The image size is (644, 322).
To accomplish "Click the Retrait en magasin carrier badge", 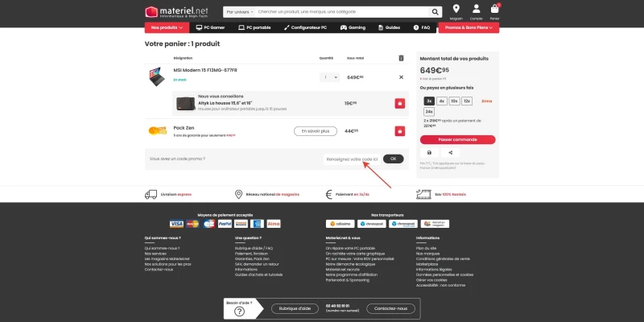I will click(x=435, y=224).
